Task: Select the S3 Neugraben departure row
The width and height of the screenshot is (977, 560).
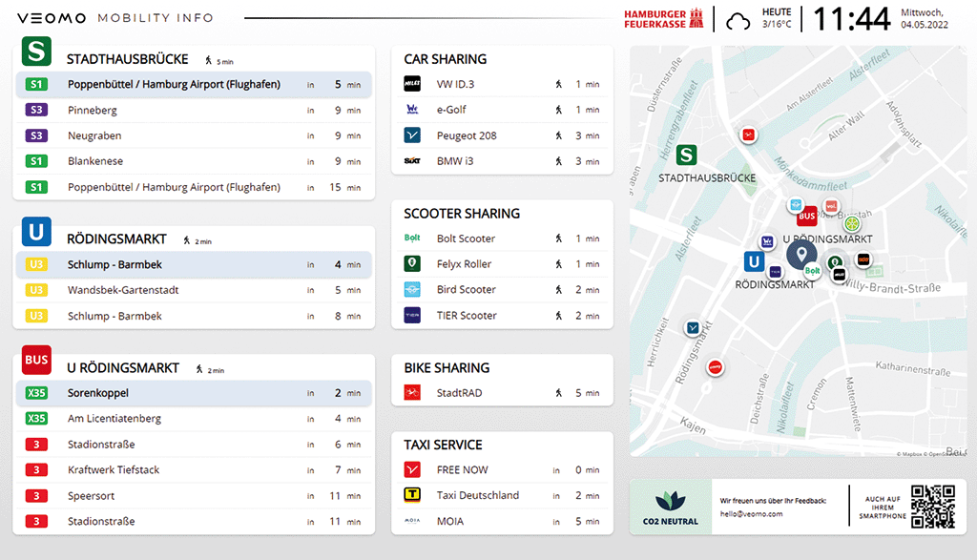Action: tap(194, 135)
